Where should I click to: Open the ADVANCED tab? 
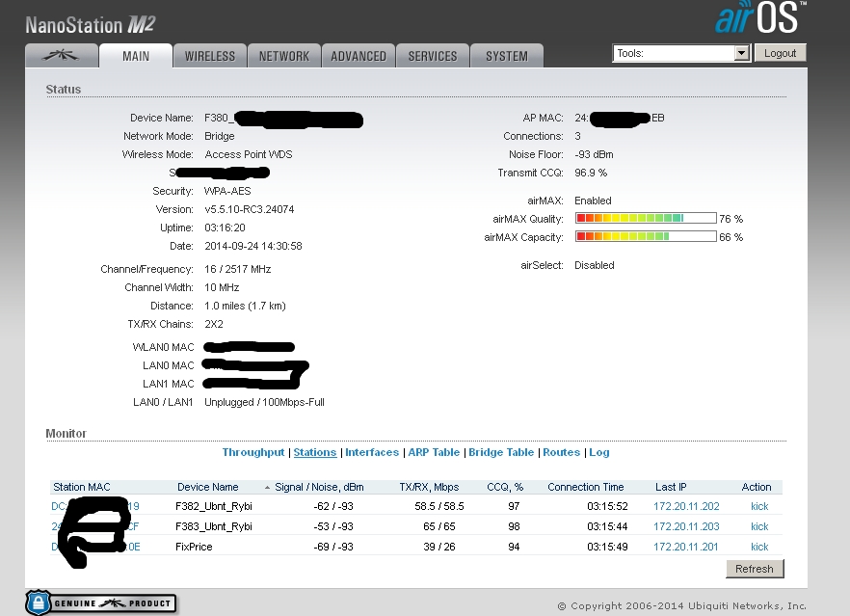click(x=358, y=56)
